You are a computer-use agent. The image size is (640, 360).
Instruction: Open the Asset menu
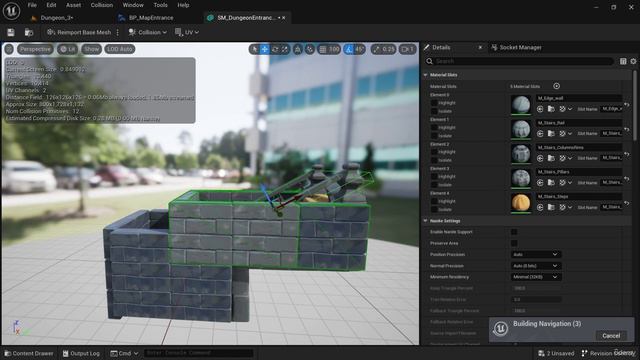[73, 5]
